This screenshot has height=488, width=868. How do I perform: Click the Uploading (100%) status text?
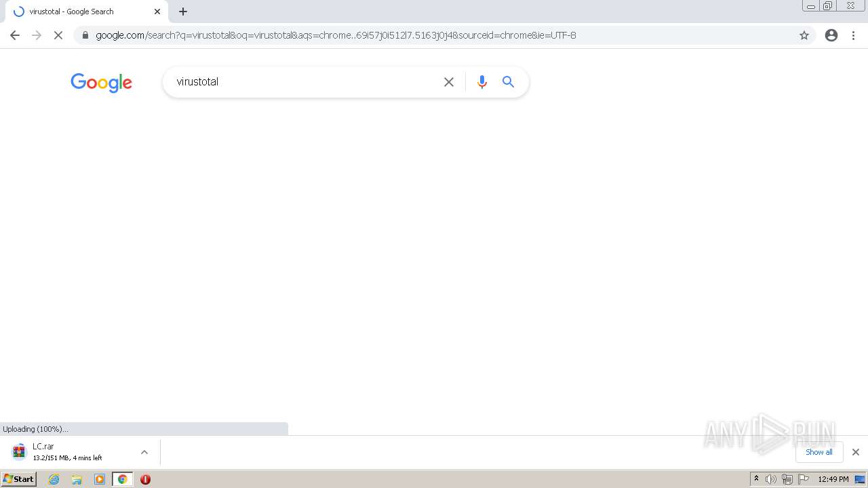click(x=35, y=429)
